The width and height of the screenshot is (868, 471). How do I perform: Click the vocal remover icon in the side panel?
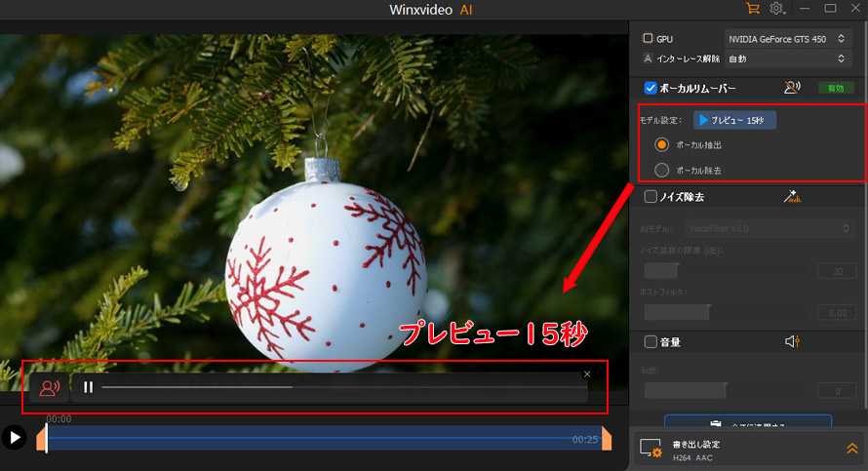click(x=792, y=87)
